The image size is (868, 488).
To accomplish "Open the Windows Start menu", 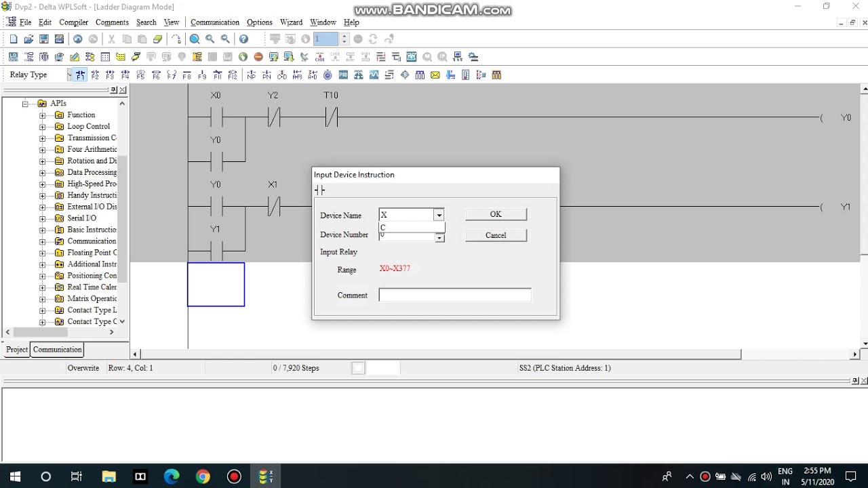I will pos(15,476).
